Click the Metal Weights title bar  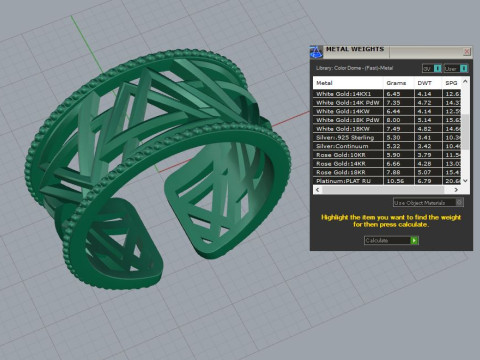point(392,52)
